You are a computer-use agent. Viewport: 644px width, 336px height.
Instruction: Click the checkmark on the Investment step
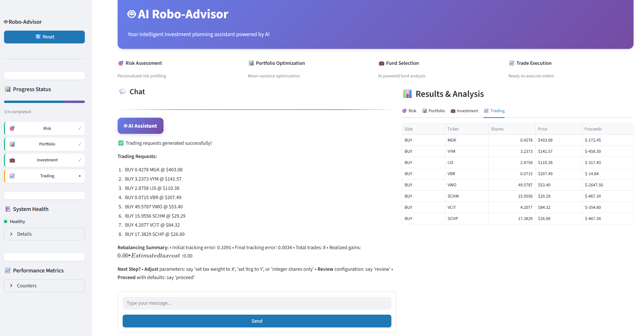coord(80,160)
